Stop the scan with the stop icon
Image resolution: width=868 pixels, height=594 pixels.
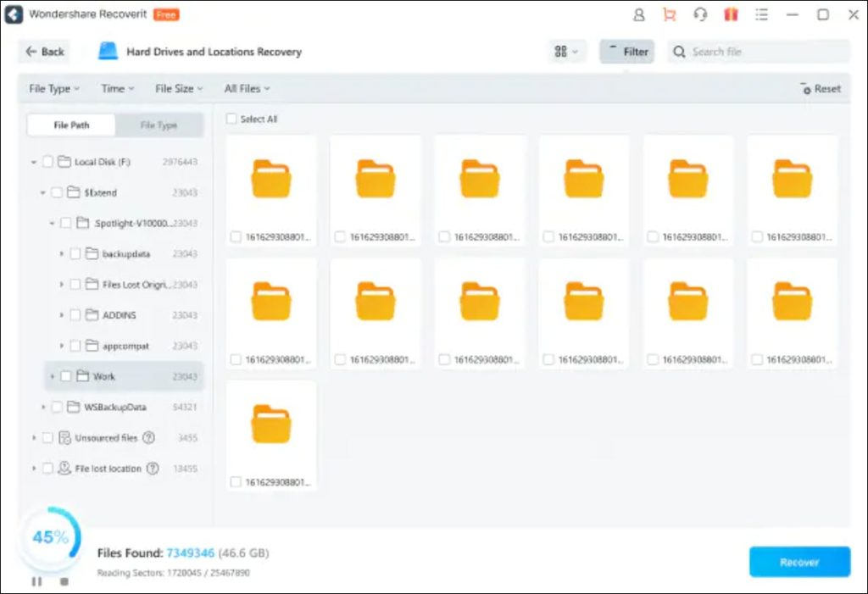(64, 581)
